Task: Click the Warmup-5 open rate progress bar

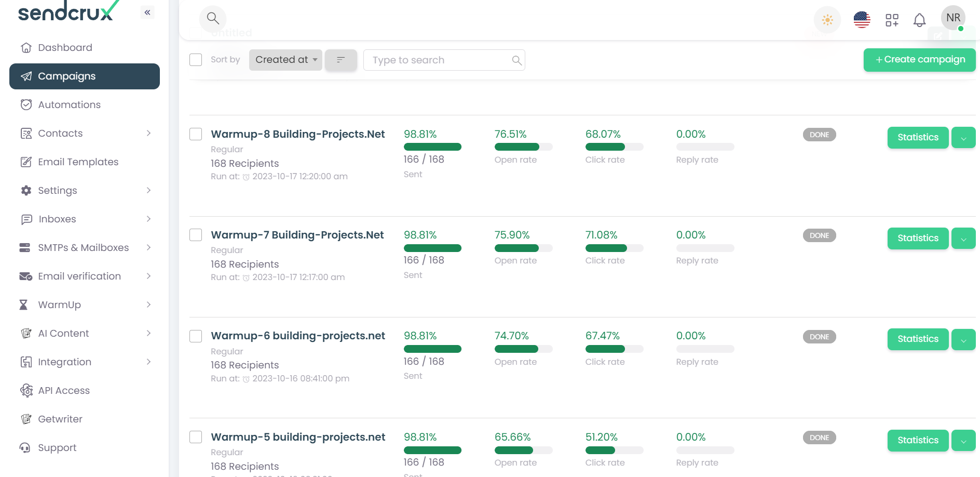Action: pos(523,451)
